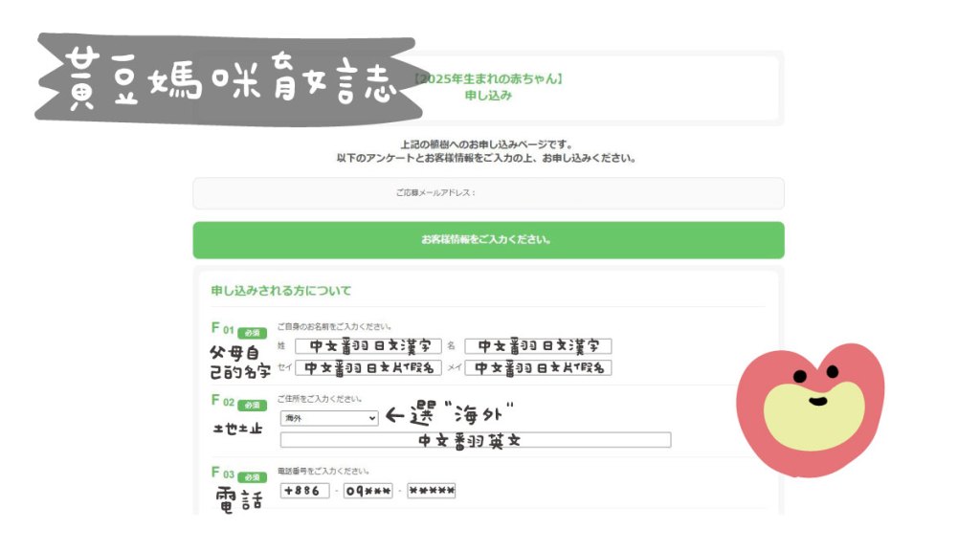980x551 pixels.
Task: Click the 名 given name kanji field
Action: (538, 345)
